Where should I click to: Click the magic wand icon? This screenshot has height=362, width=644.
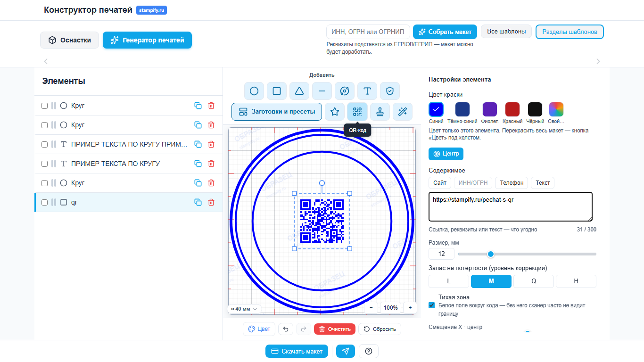(403, 112)
